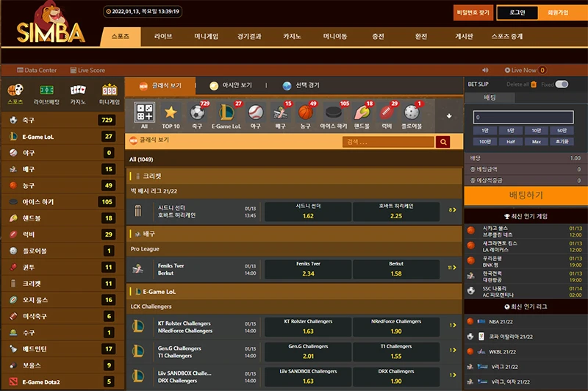The image size is (588, 391).
Task: Click the 검색 search input field
Action: point(388,142)
